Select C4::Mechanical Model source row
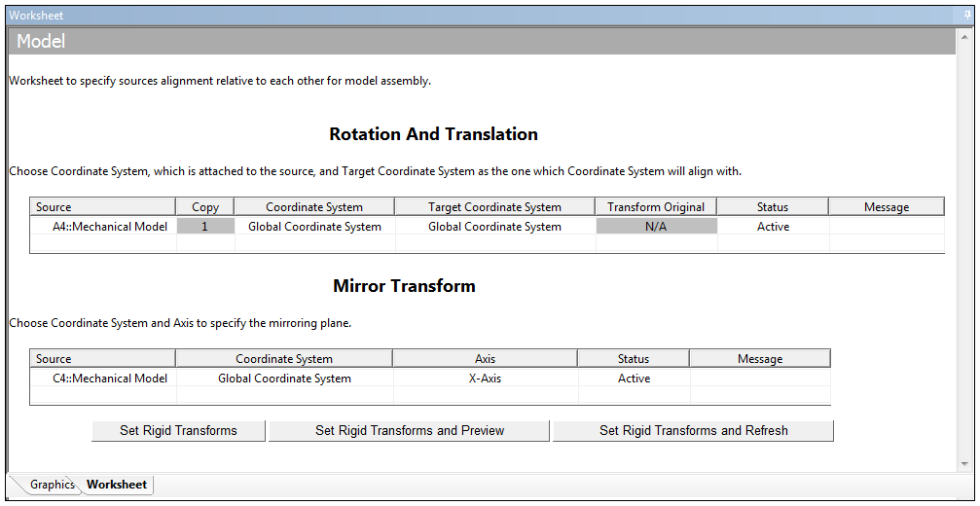The image size is (980, 506). (x=109, y=379)
